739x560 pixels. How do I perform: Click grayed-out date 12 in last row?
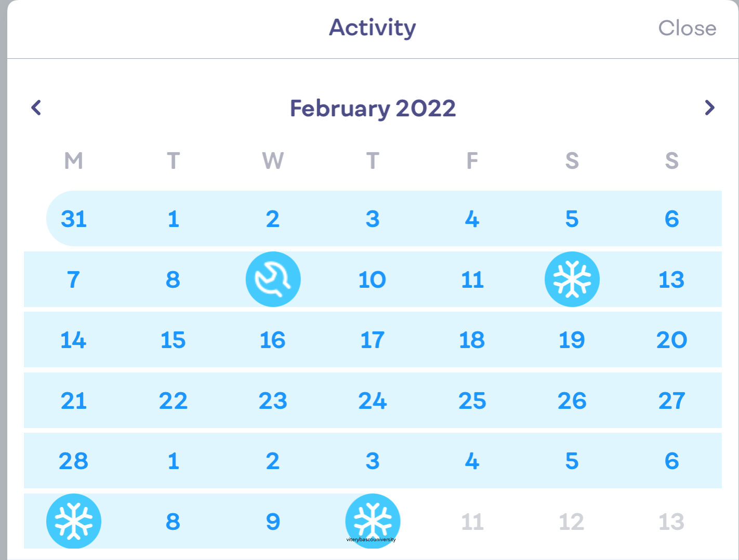point(572,522)
